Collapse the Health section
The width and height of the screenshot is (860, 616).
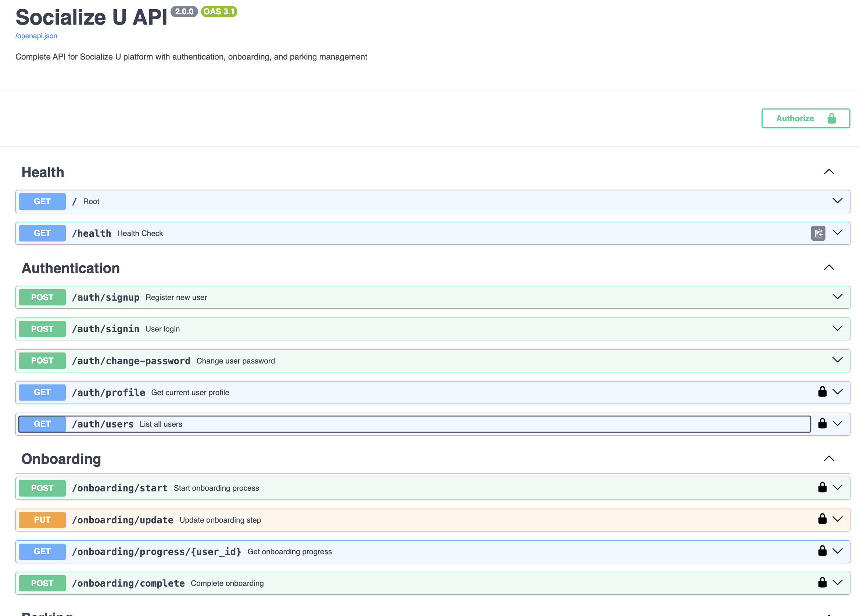tap(829, 172)
